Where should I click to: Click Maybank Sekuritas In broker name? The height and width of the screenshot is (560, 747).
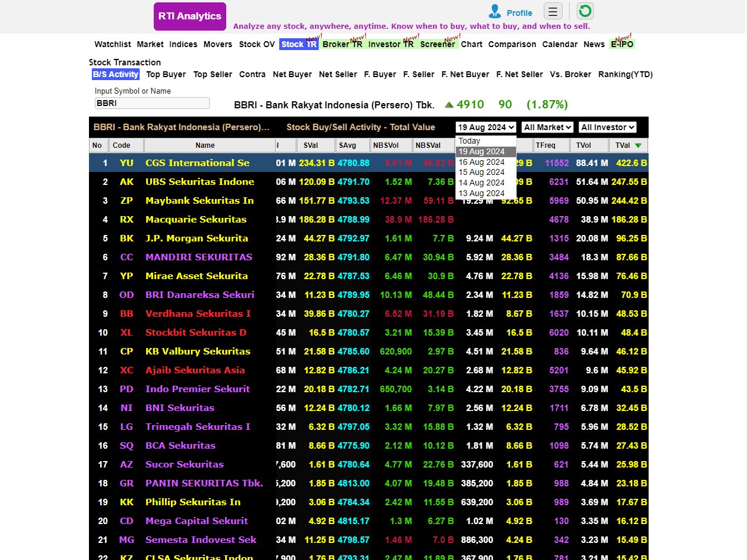[200, 201]
